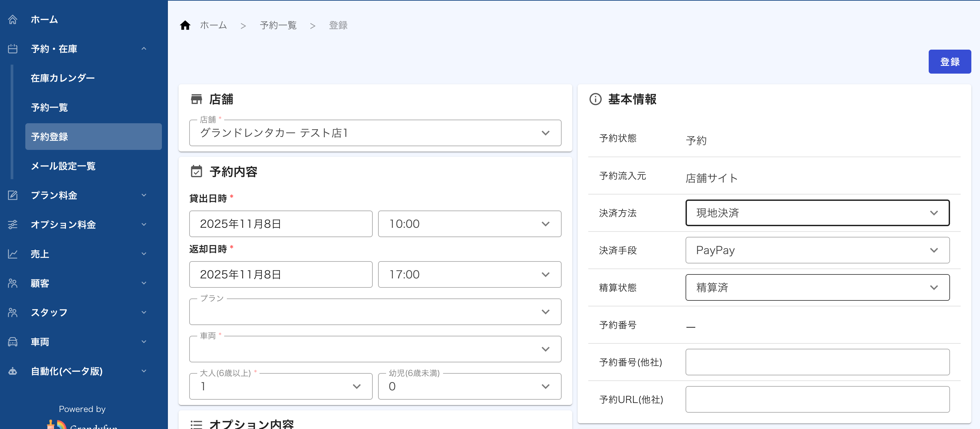Click the car icon beside 車両
Image resolution: width=980 pixels, height=429 pixels.
[x=13, y=341]
